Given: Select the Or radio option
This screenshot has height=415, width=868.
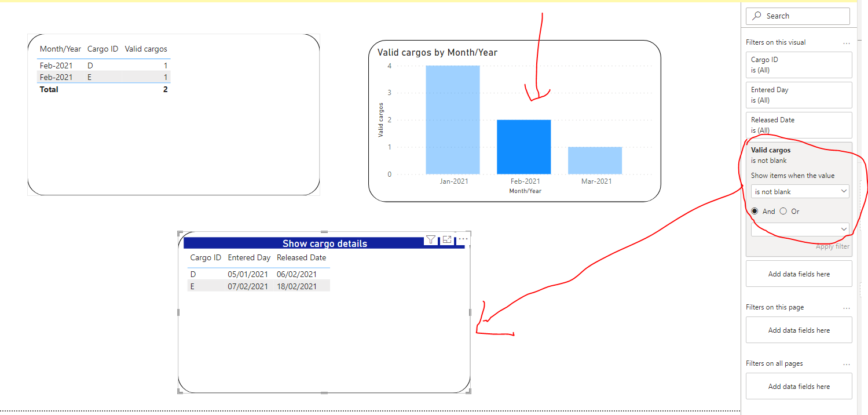Looking at the screenshot, I should [783, 212].
